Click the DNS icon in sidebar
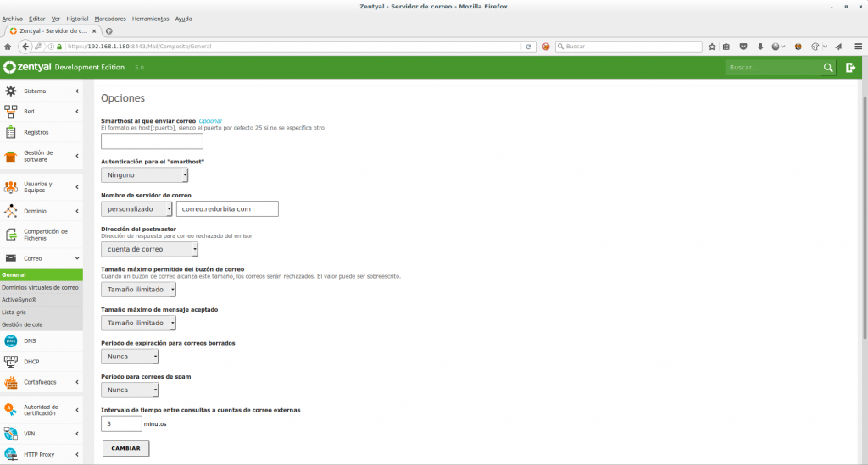 [x=11, y=340]
